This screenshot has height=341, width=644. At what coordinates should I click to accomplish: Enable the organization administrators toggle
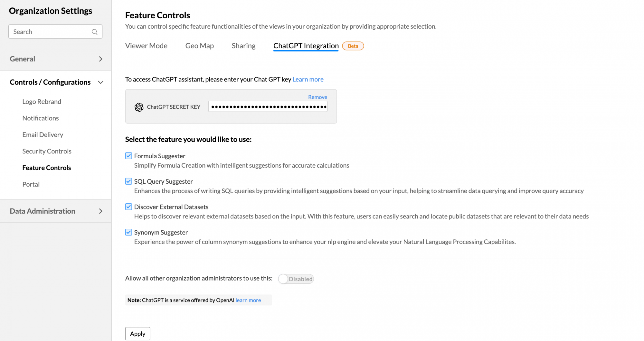pyautogui.click(x=296, y=279)
